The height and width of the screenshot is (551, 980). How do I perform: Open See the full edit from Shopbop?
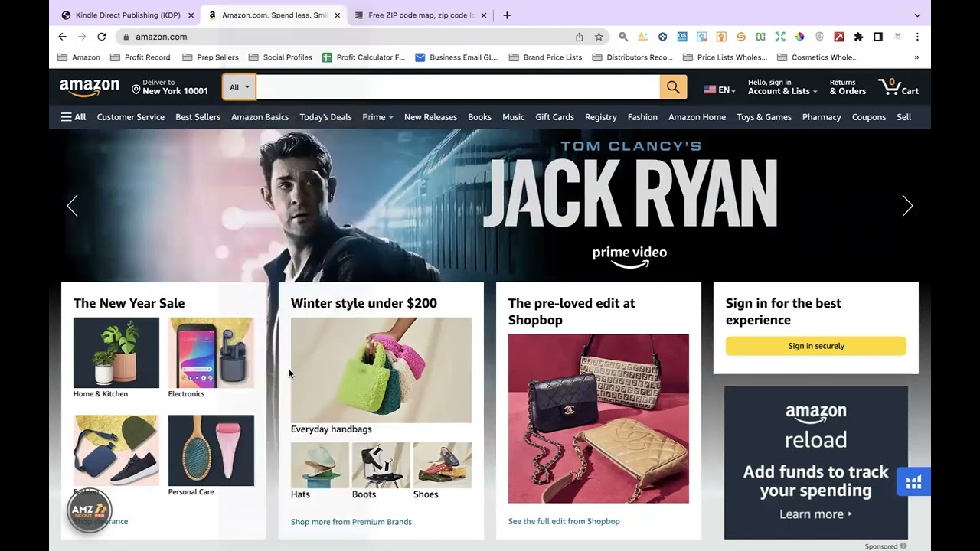(564, 521)
